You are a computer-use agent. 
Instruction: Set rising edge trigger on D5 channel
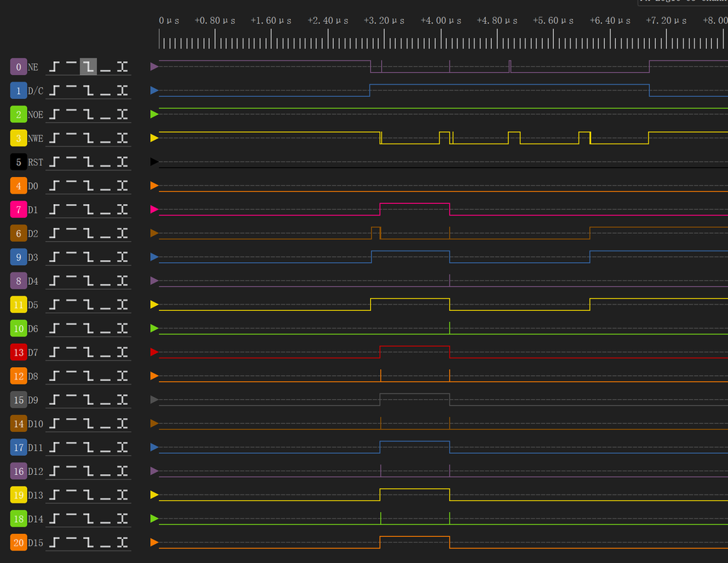(x=55, y=304)
